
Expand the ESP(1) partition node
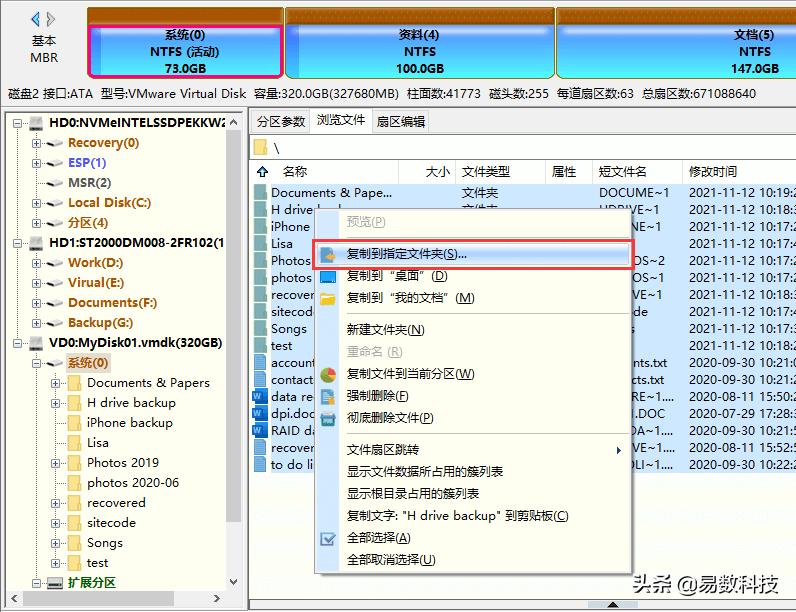click(36, 163)
